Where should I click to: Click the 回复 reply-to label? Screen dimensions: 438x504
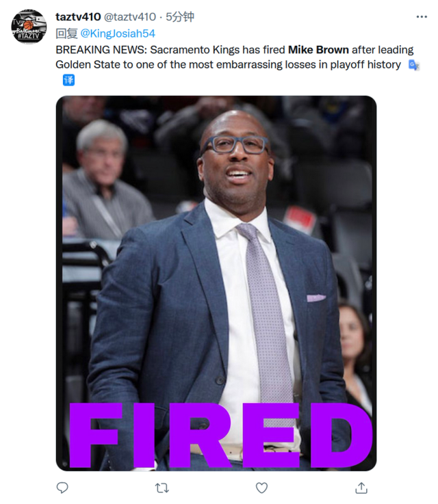click(66, 34)
